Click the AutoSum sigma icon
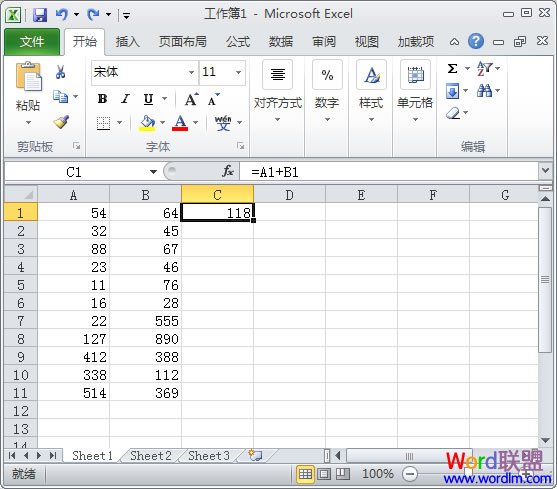This screenshot has height=489, width=557. click(x=452, y=68)
